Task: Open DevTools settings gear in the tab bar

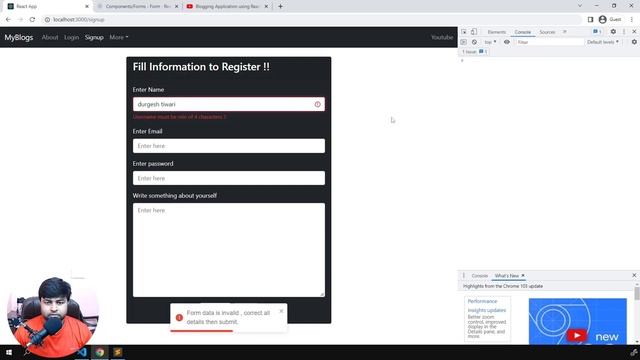Action: click(x=613, y=31)
